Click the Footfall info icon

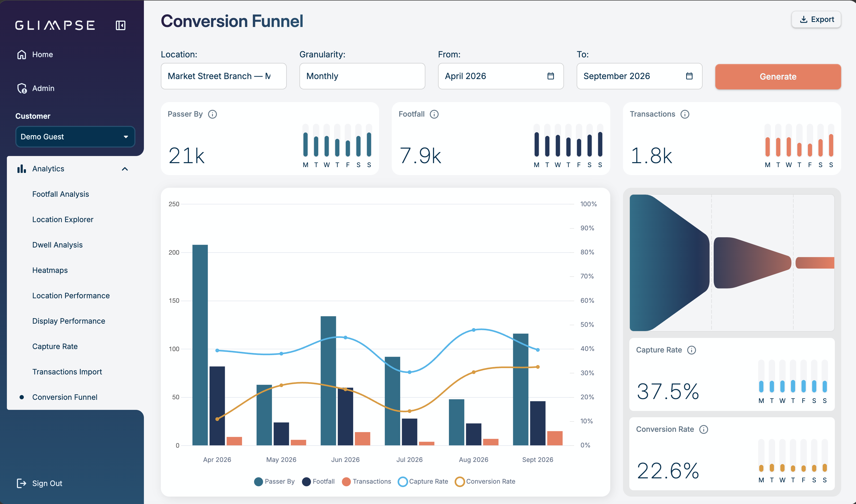(434, 114)
